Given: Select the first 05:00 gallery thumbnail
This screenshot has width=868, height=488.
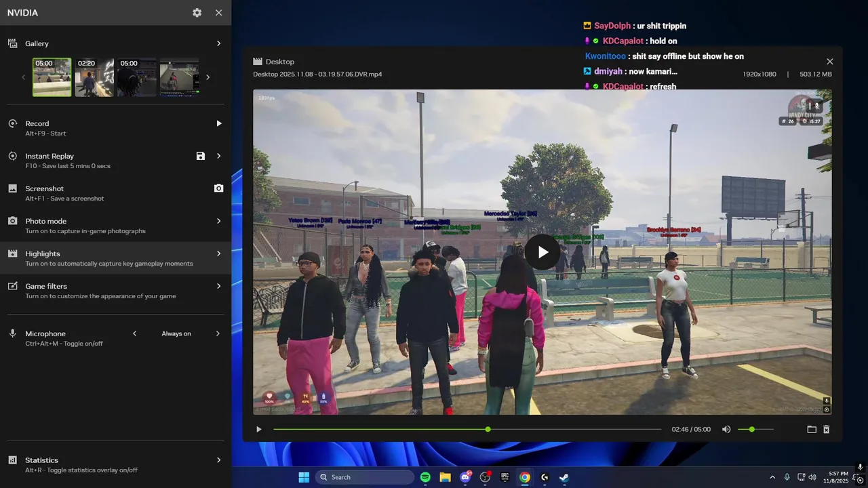Looking at the screenshot, I should point(52,77).
